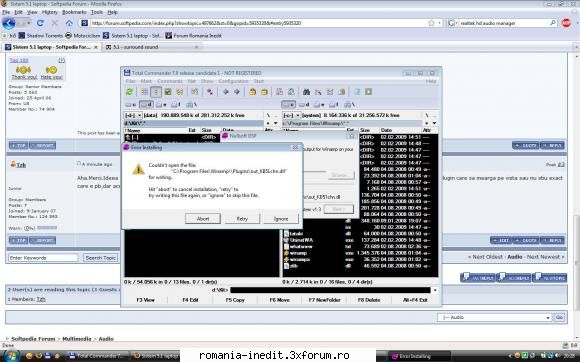Select drive c button in left panel
The height and width of the screenshot is (362, 580).
131,105
